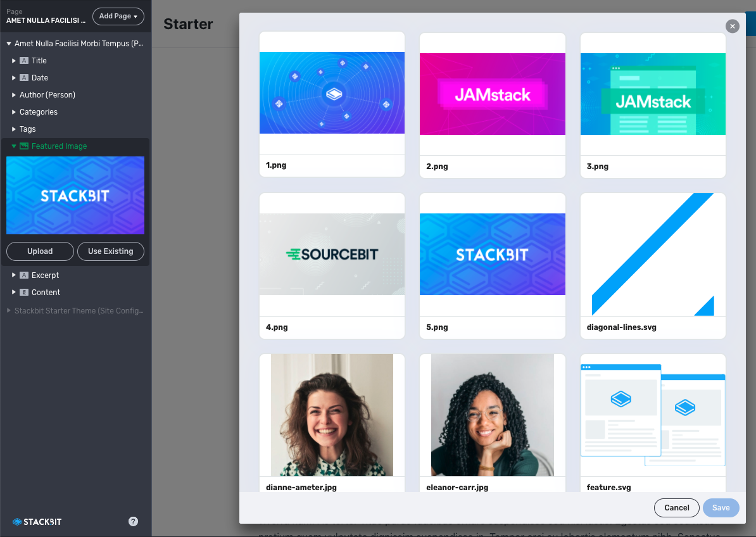The image size is (756, 537).
Task: Expand the Categories field
Action: pyautogui.click(x=13, y=112)
